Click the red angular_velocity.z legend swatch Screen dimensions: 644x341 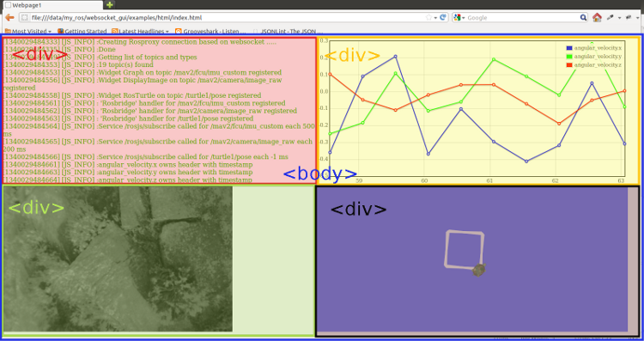pyautogui.click(x=569, y=65)
